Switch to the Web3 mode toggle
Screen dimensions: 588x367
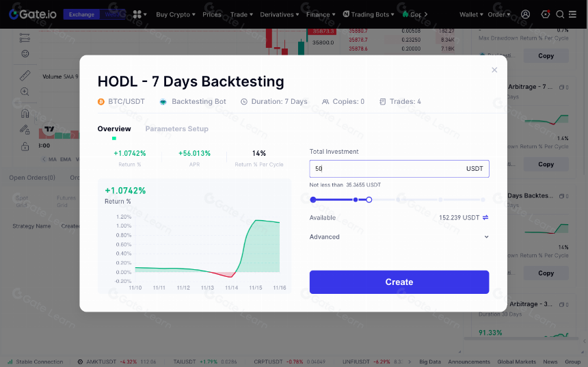click(x=112, y=14)
